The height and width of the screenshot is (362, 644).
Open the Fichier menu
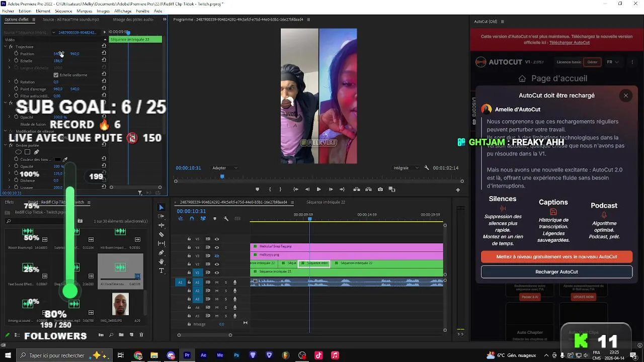(x=8, y=11)
